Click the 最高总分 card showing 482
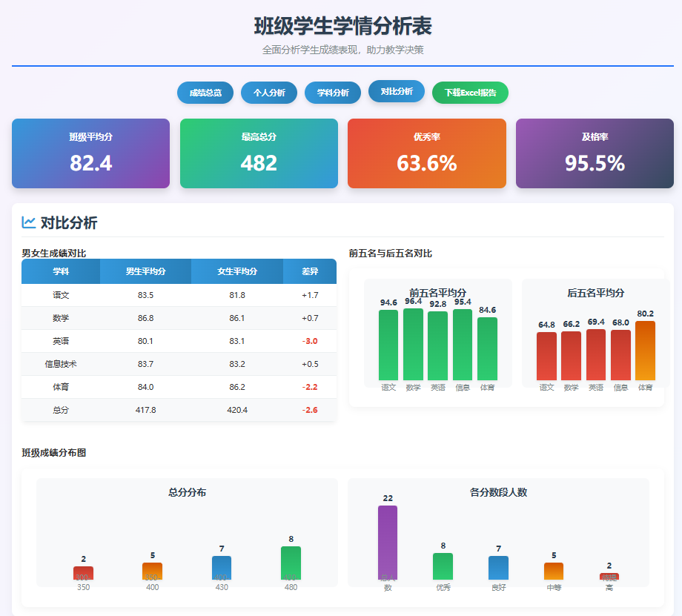This screenshot has height=616, width=682. pyautogui.click(x=258, y=152)
